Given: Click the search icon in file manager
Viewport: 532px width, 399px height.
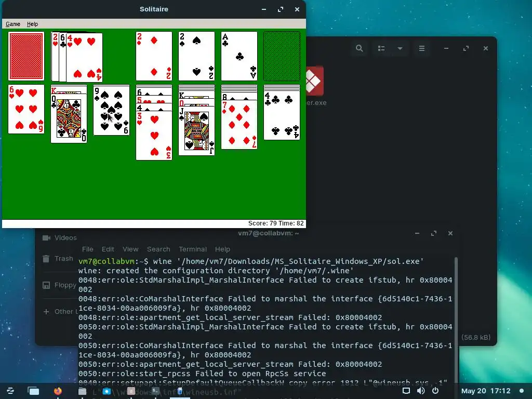Looking at the screenshot, I should click(360, 48).
